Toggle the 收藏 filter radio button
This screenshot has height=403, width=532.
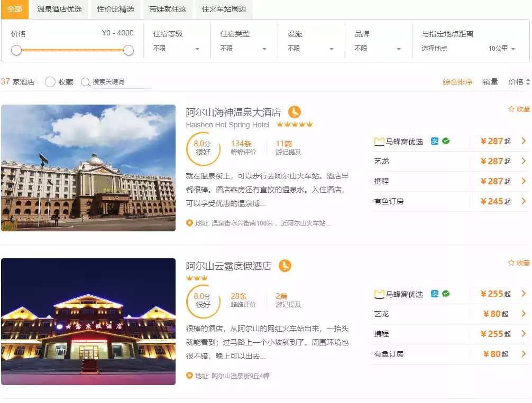click(50, 82)
